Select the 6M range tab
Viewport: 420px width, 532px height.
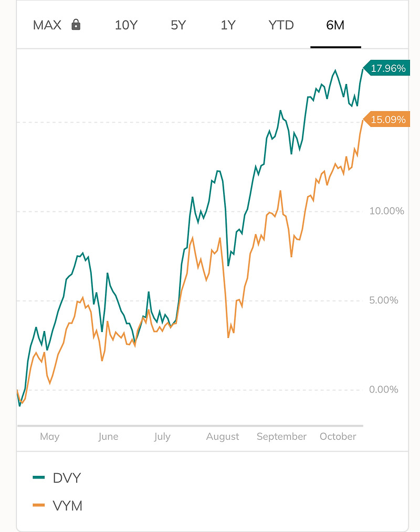click(x=335, y=25)
